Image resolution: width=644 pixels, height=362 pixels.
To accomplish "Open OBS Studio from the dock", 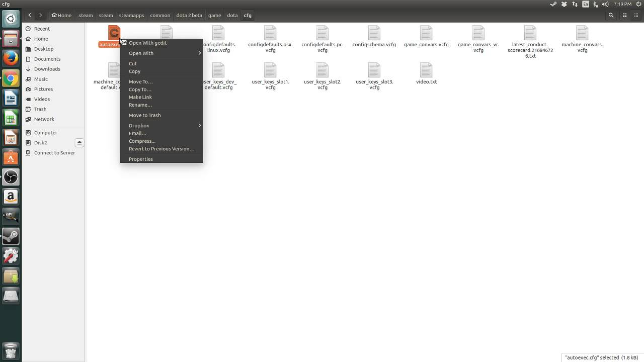I will (11, 177).
